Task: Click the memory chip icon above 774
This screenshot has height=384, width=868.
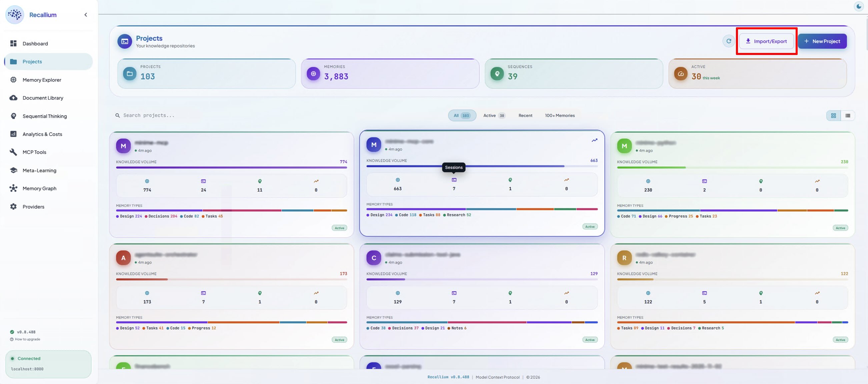Action: click(147, 181)
